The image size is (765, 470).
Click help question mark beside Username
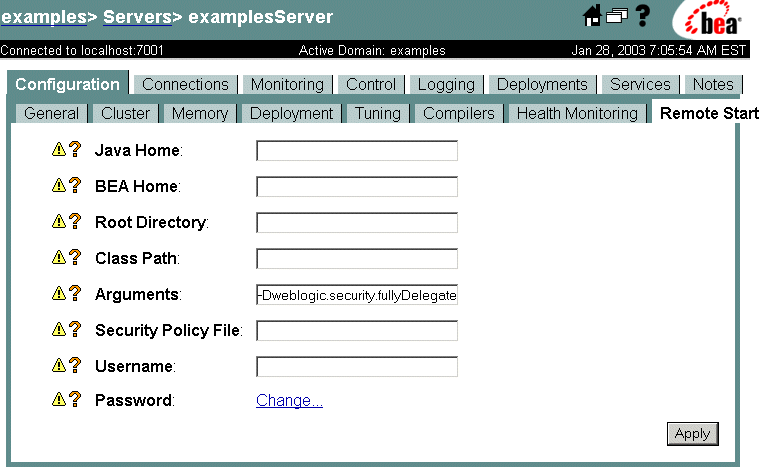[x=75, y=365]
